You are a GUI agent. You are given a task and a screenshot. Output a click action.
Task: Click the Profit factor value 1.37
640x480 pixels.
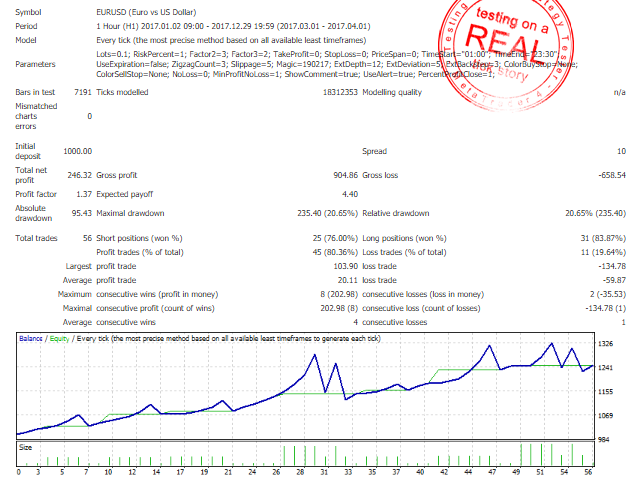coord(83,194)
